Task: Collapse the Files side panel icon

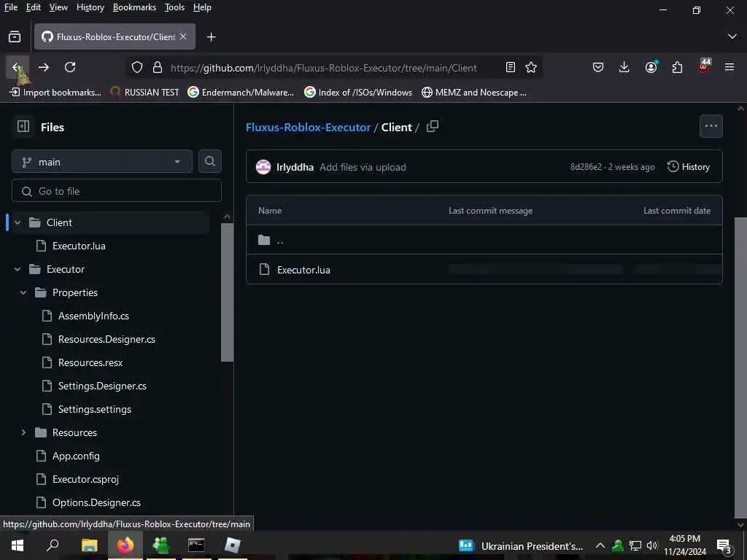Action: pos(23,127)
